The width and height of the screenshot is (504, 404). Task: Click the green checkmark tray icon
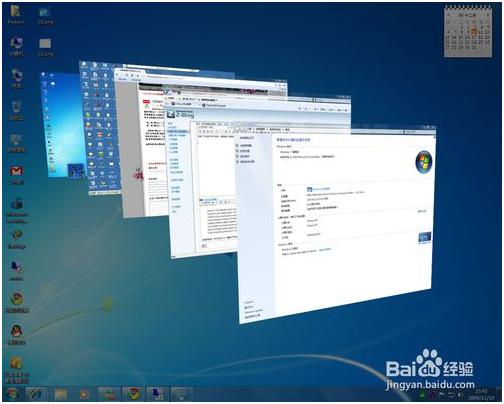[x=422, y=395]
